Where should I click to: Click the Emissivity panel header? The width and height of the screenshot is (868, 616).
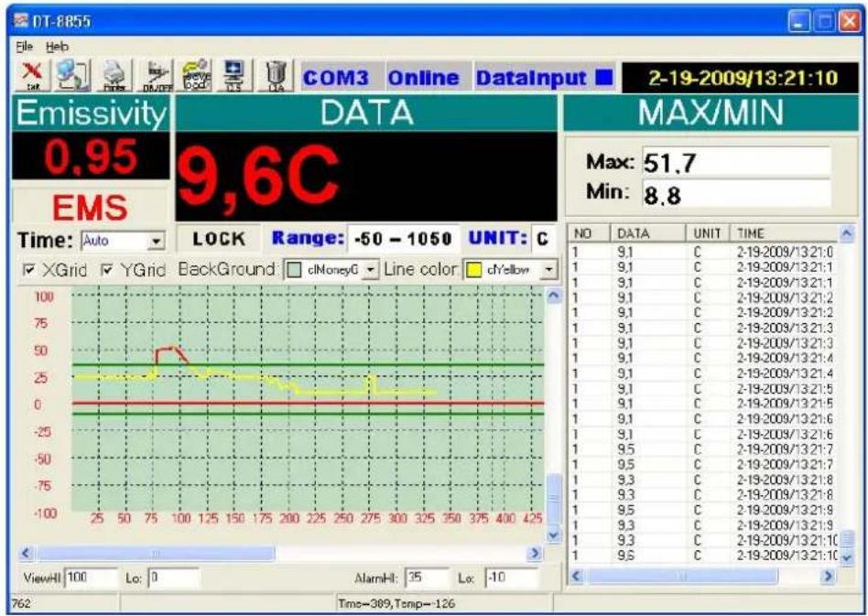click(91, 113)
